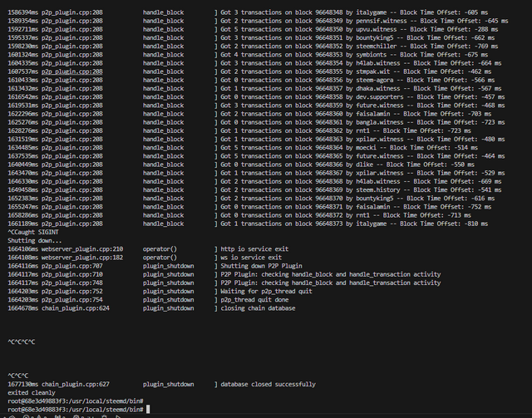The image size is (532, 418).
Task: Click message 'closing chain database'
Action: pos(258,308)
